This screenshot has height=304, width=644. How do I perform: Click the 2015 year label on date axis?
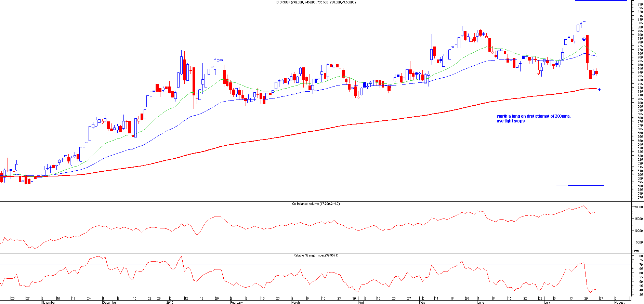pos(170,302)
